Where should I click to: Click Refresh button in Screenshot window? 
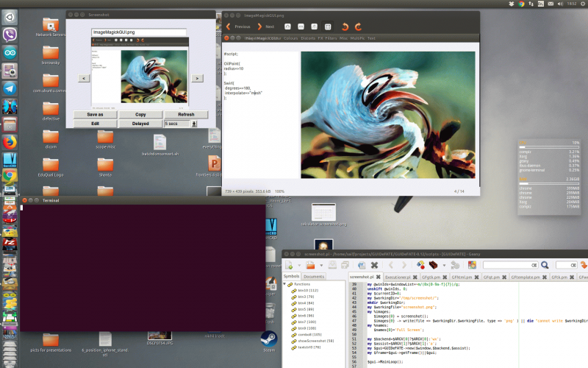186,115
